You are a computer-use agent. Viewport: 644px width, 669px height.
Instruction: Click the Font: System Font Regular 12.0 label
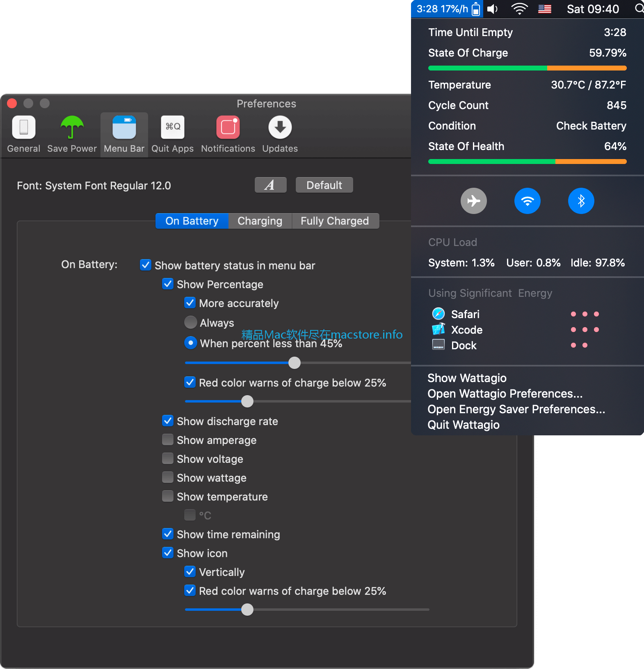(94, 186)
